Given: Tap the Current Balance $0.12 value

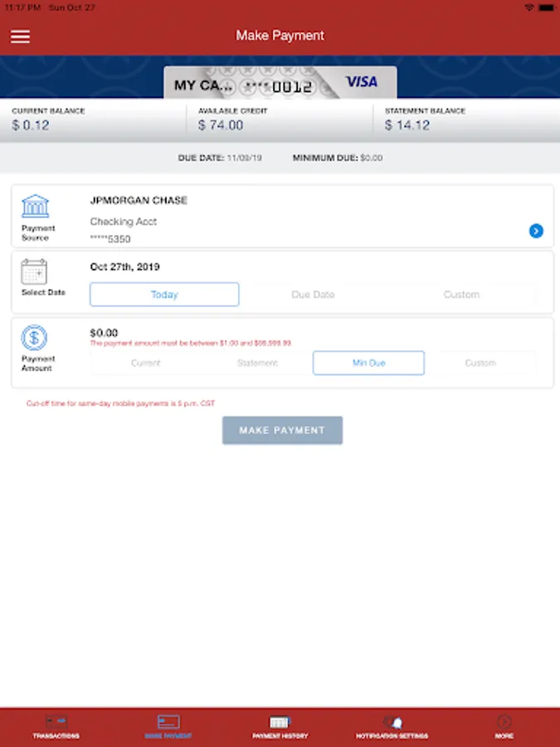Looking at the screenshot, I should pyautogui.click(x=31, y=125).
